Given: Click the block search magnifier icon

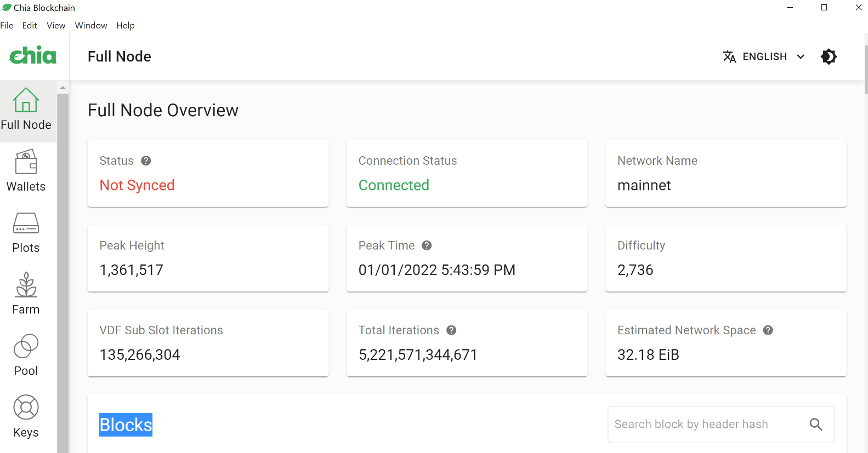Looking at the screenshot, I should point(816,424).
